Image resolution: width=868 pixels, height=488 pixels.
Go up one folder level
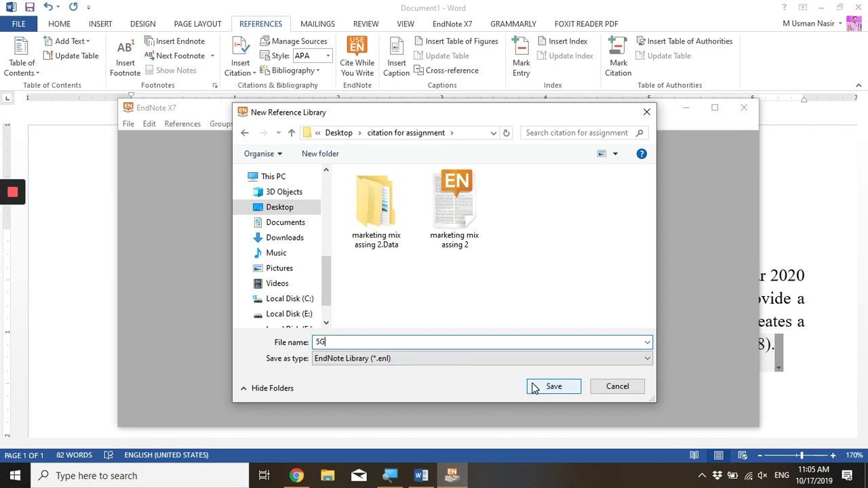[x=292, y=133]
